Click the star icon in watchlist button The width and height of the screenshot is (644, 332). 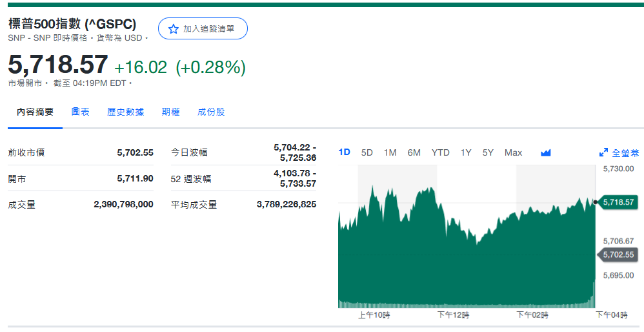tap(173, 29)
